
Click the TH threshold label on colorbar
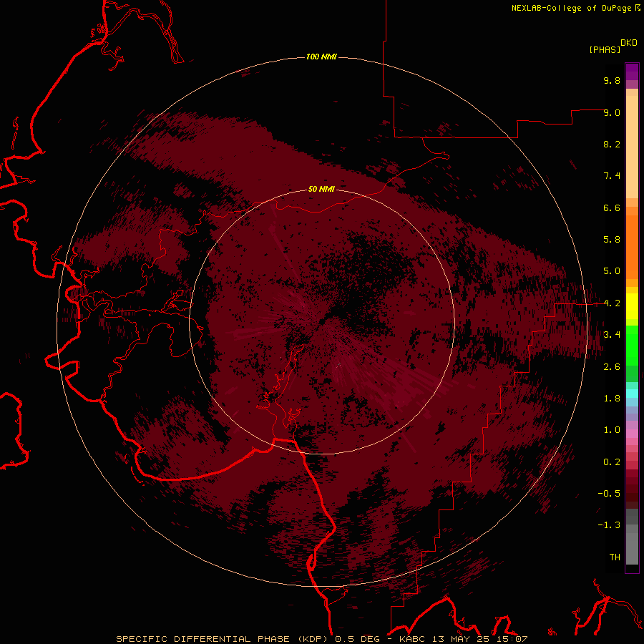(615, 557)
